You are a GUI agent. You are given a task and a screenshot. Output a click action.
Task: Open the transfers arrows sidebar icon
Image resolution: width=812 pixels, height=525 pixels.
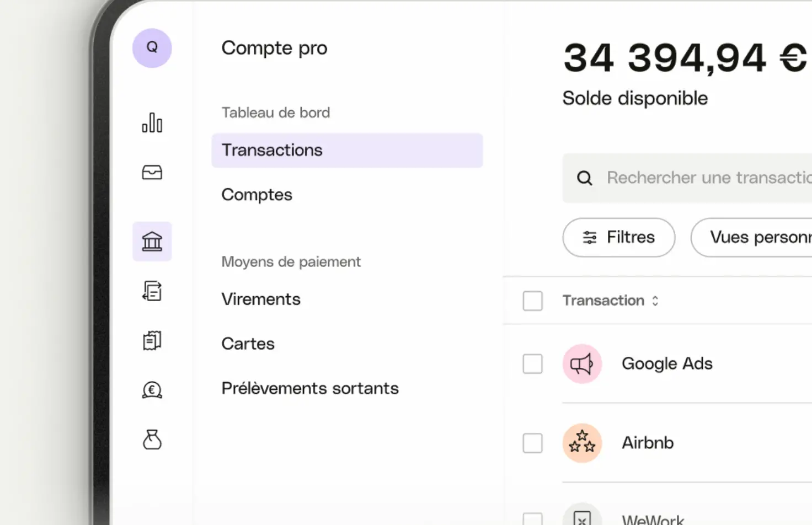(152, 291)
